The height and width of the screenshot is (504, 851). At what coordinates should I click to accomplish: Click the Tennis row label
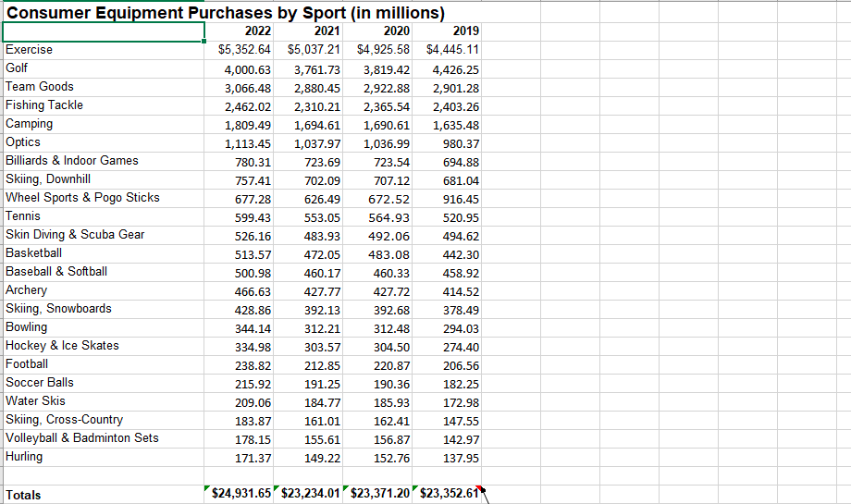[x=23, y=215]
